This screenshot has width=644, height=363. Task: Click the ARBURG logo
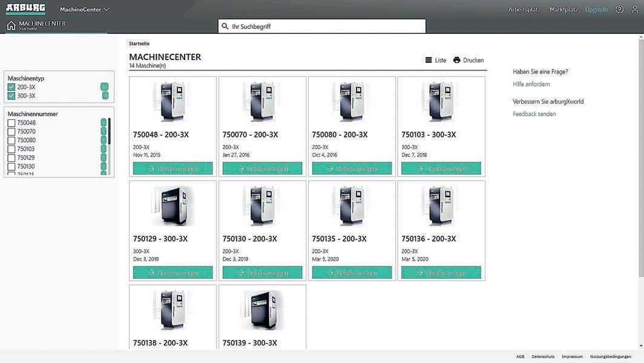25,8
